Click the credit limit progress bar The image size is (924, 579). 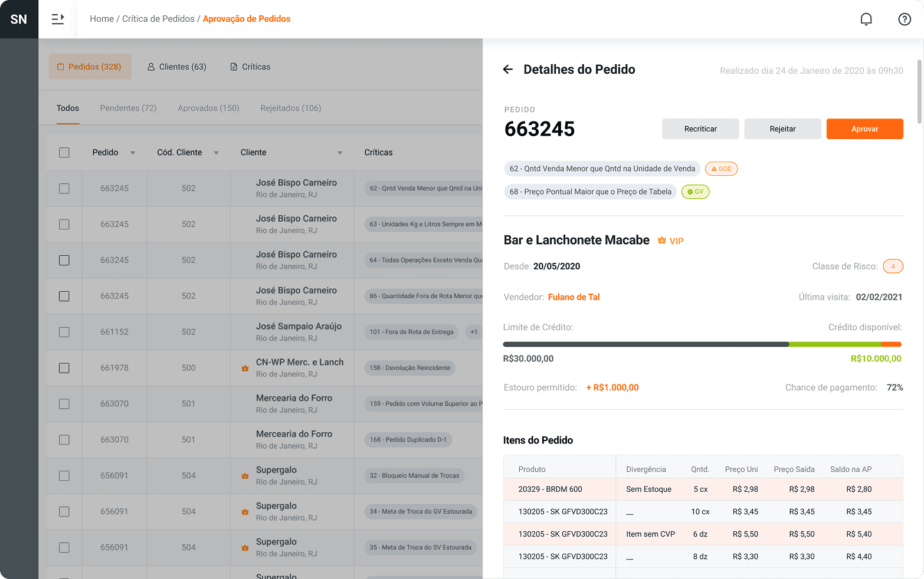(702, 344)
